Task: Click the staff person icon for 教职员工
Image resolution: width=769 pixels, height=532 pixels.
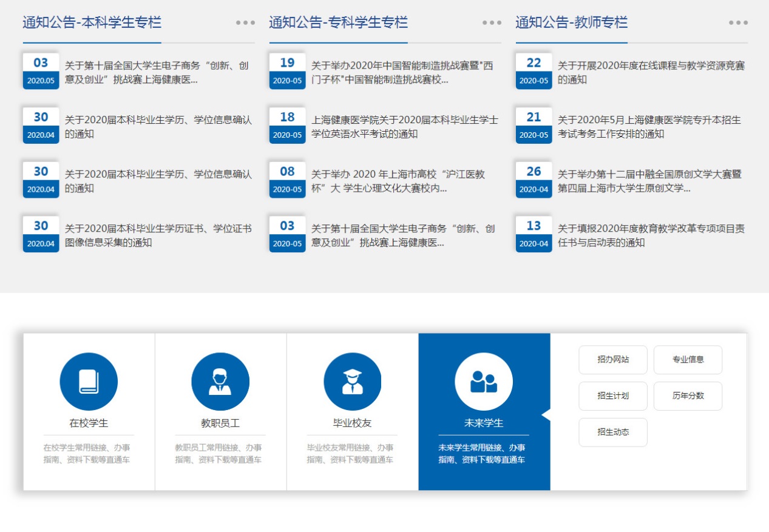Action: pyautogui.click(x=220, y=382)
